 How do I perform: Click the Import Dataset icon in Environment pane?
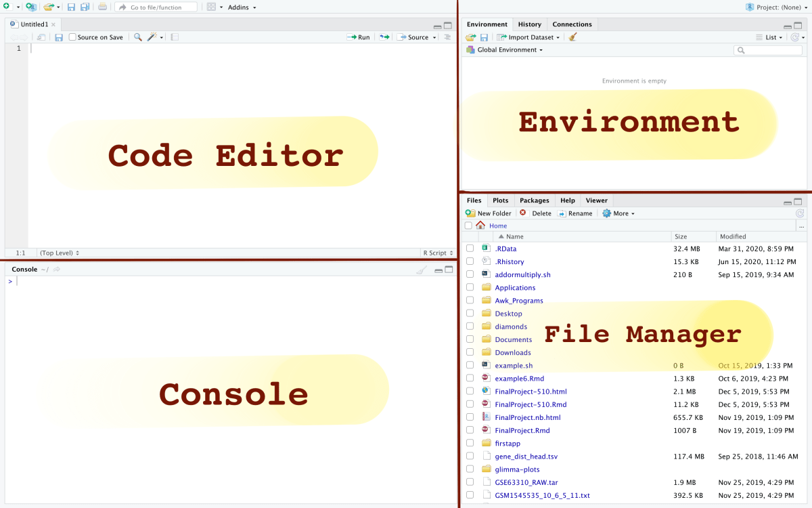coord(501,37)
